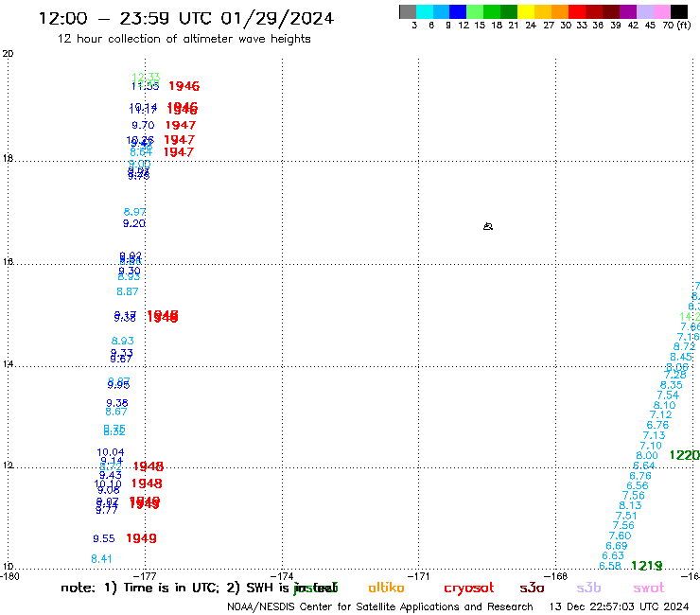
Task: Click the red '1947' time next to 9.70
Action: pos(181,125)
